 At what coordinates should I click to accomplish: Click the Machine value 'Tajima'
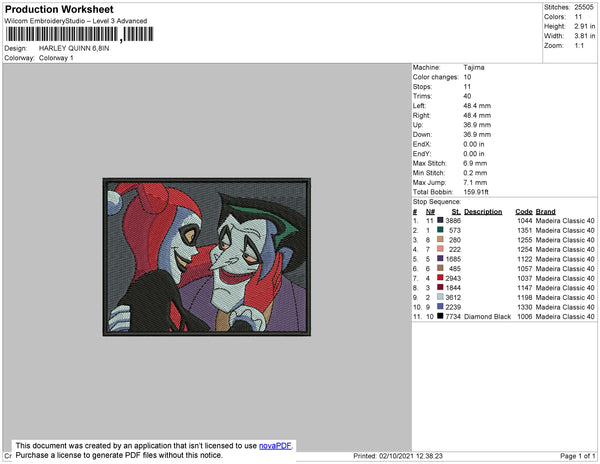click(474, 67)
